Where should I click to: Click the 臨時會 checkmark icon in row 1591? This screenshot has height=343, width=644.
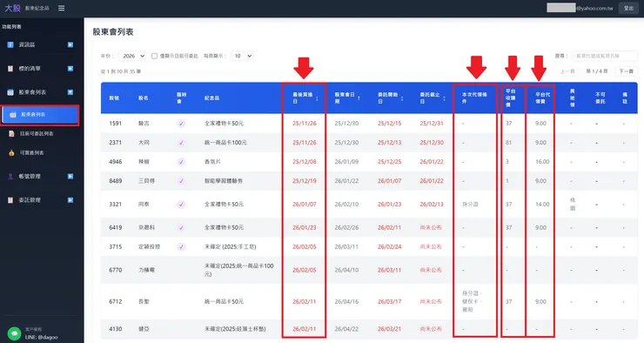pos(181,124)
